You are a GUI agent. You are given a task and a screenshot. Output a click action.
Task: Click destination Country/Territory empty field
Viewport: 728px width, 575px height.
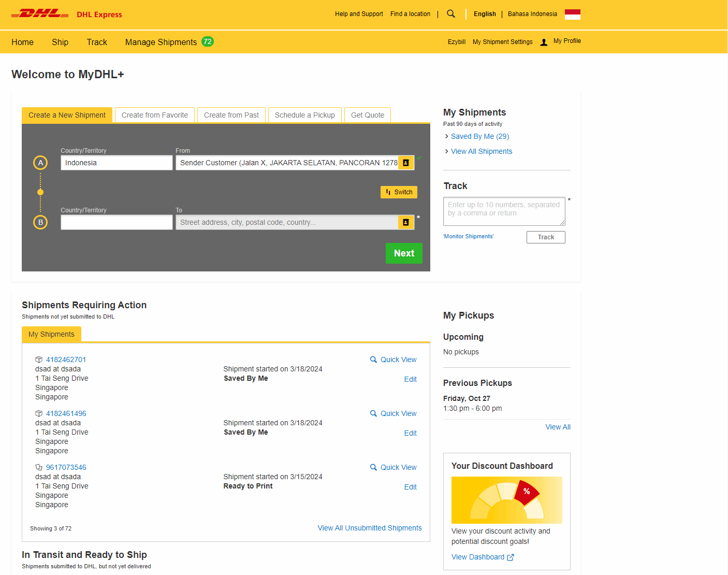(x=117, y=222)
